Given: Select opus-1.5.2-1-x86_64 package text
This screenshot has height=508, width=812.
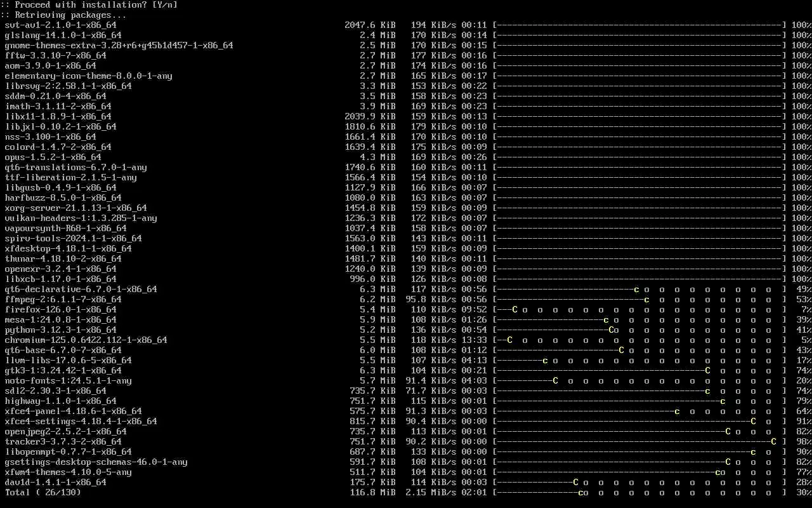Looking at the screenshot, I should point(53,157).
